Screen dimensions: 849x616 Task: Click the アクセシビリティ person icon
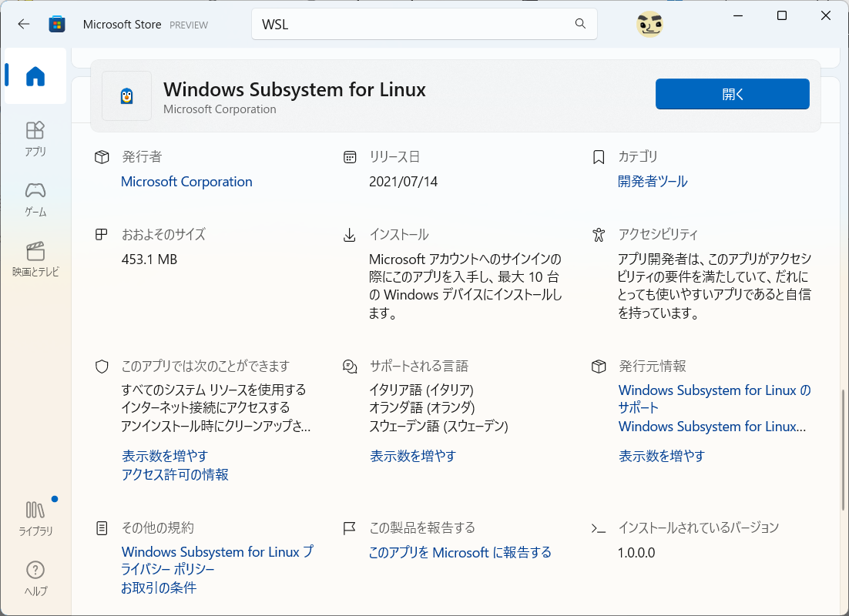click(x=599, y=234)
